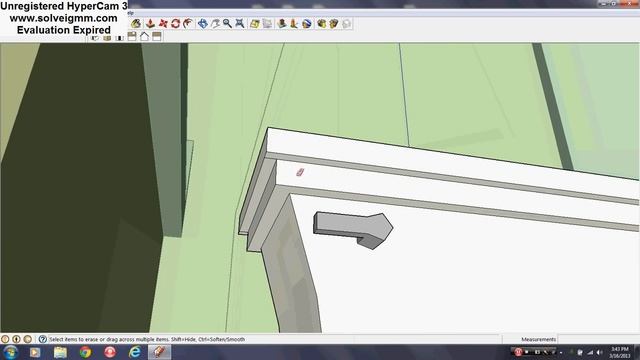The image size is (640, 360).
Task: Click the Photo Textures icon
Action: [294, 24]
